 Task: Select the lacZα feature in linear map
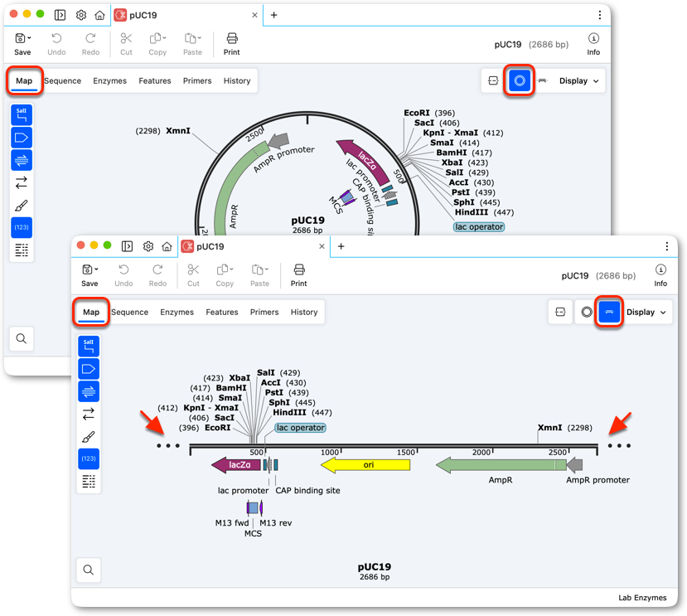tap(235, 465)
